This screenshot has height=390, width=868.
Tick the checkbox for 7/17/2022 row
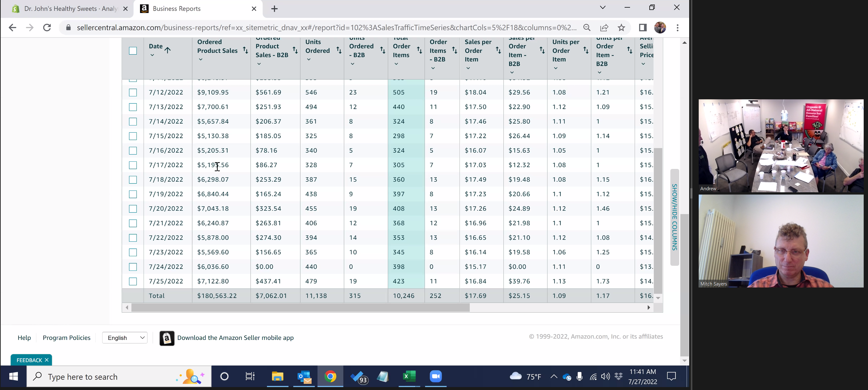133,165
